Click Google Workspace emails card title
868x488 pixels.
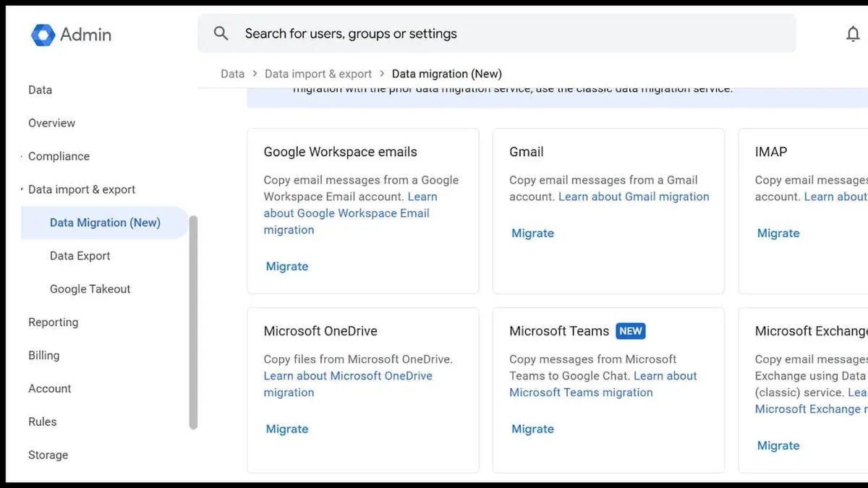[340, 152]
